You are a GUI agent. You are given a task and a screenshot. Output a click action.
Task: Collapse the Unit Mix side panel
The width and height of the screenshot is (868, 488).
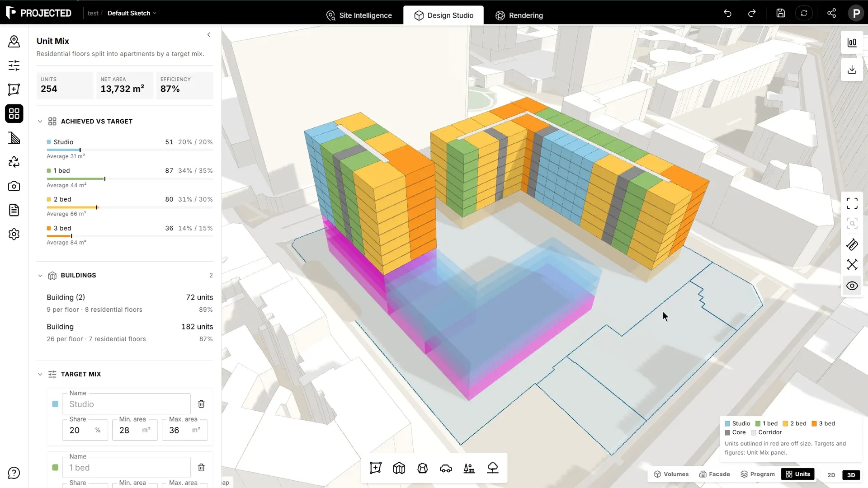(209, 35)
